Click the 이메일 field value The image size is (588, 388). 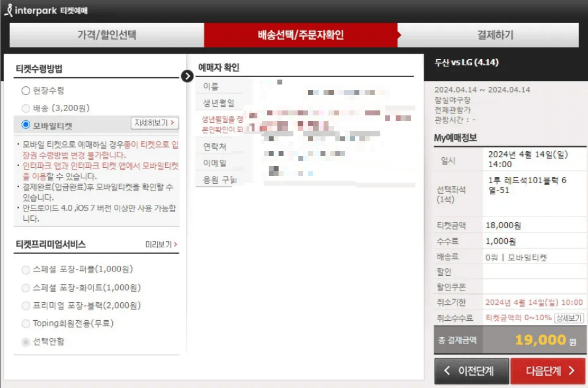330,163
